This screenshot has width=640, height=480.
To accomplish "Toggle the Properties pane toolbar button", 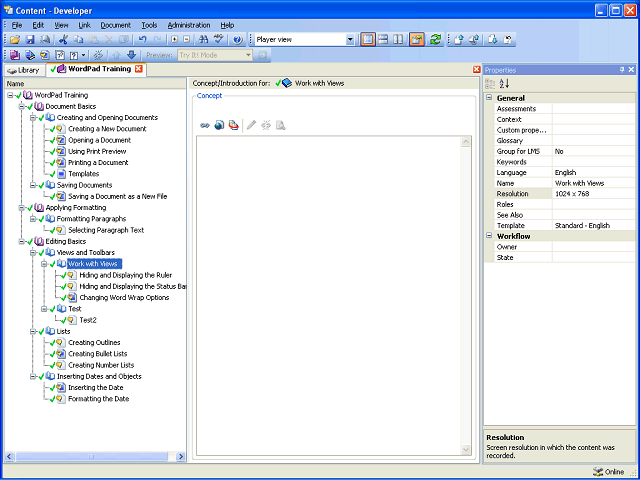I will tap(417, 40).
